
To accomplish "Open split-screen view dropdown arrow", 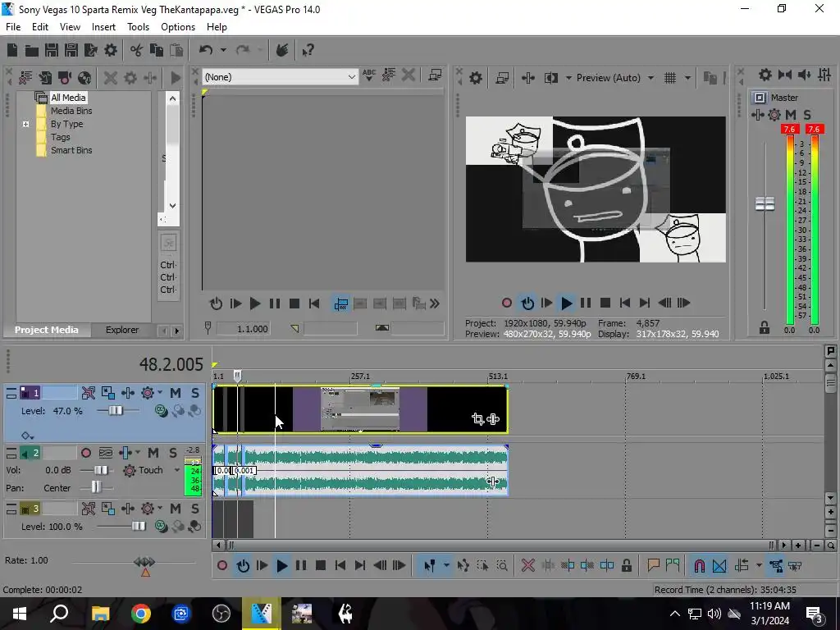I will (568, 78).
